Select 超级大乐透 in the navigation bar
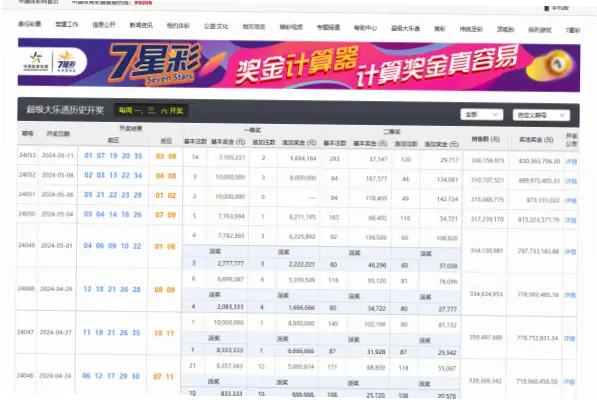This screenshot has width=597, height=400. [405, 28]
